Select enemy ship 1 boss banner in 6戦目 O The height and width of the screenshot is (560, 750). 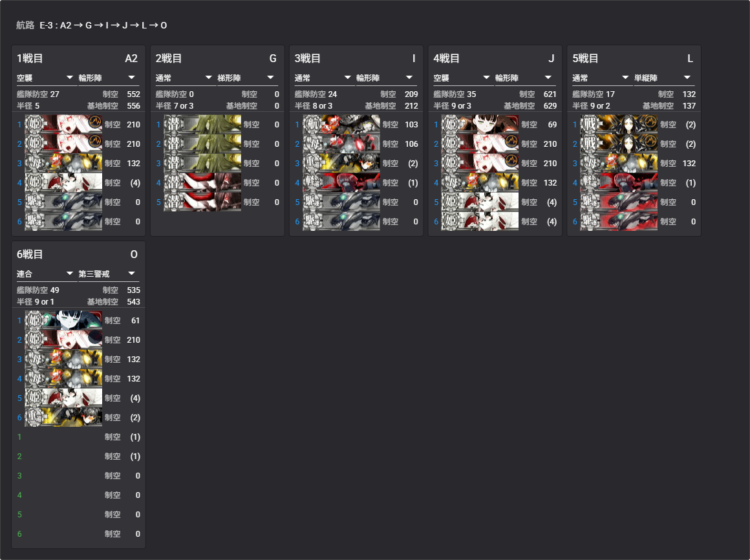tap(63, 320)
